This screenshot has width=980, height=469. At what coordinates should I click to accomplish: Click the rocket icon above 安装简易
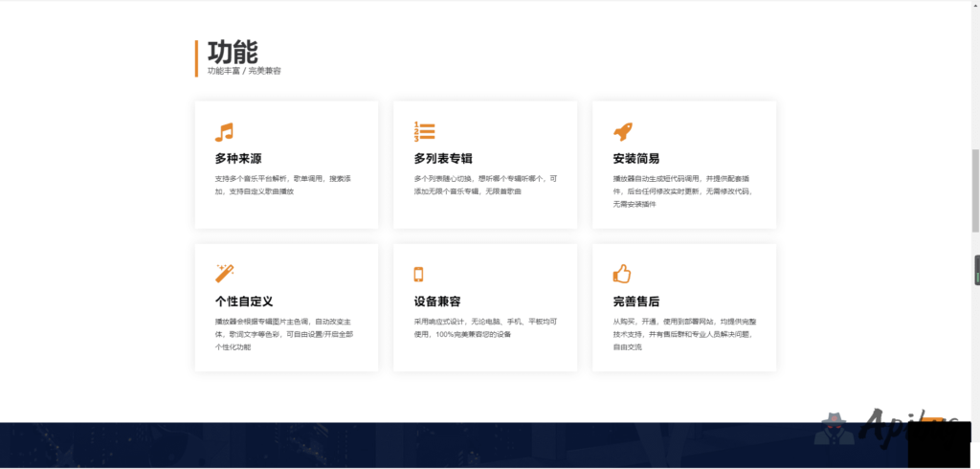622,132
